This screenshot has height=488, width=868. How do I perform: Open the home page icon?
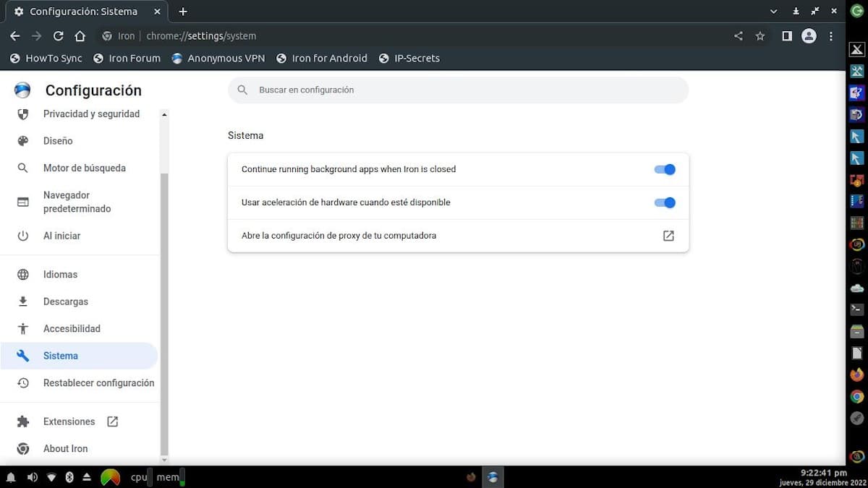tap(80, 35)
